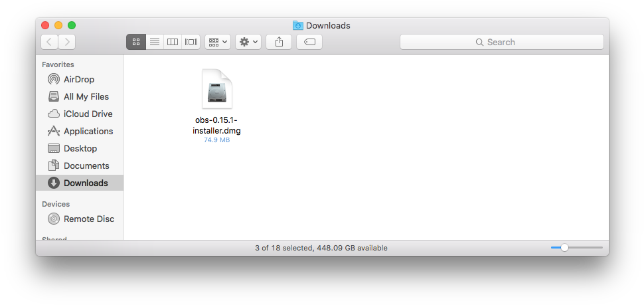Go to Desktop in sidebar
Image resolution: width=644 pixels, height=305 pixels.
[x=80, y=148]
